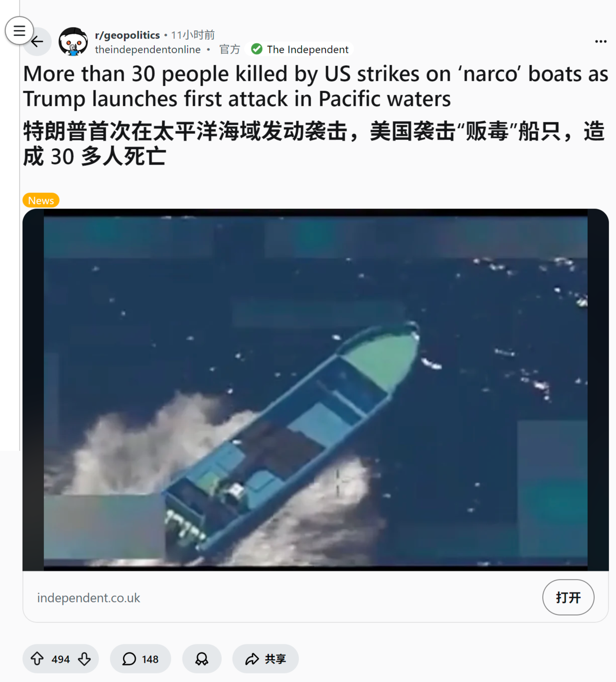Screen dimensions: 616x682
Task: Open the r/geopolitics subreddit avatar
Action: point(73,41)
